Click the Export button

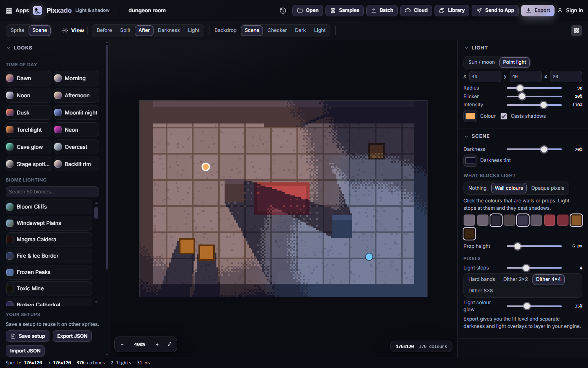point(537,10)
